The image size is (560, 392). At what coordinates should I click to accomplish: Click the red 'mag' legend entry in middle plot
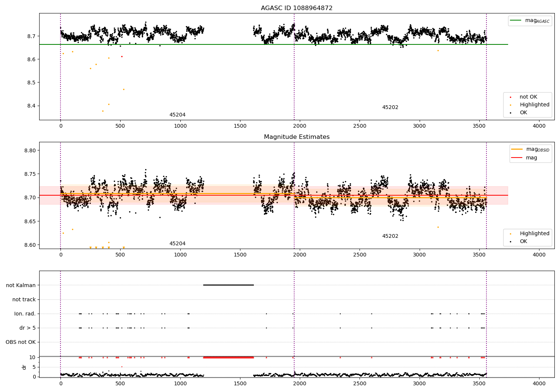525,158
